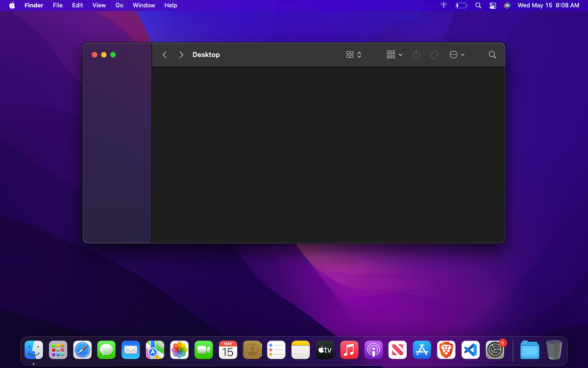Click the Control Center icon in menu bar
588x368 pixels.
tap(492, 5)
